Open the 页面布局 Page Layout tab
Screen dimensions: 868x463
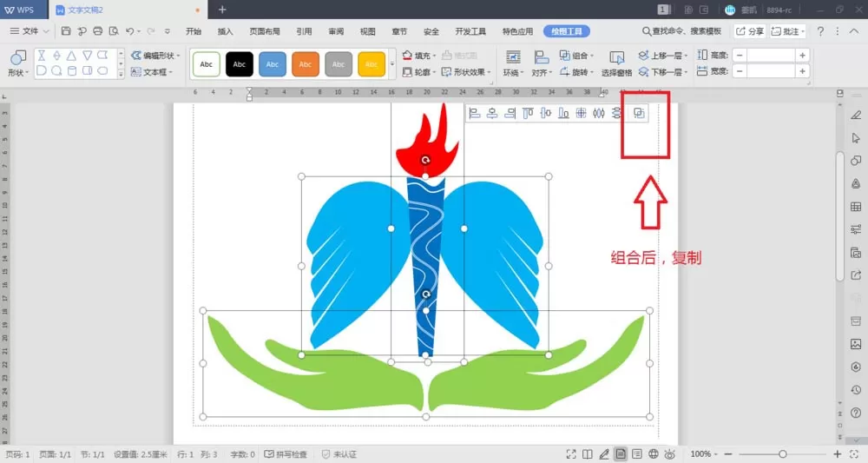click(265, 31)
